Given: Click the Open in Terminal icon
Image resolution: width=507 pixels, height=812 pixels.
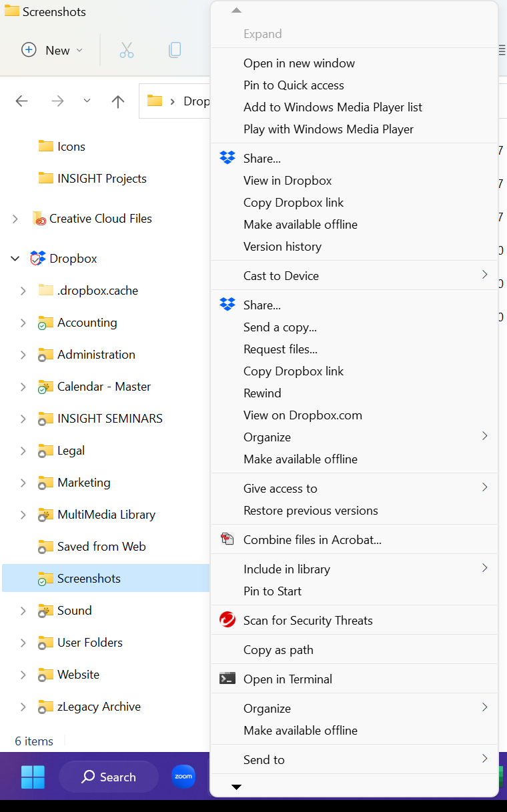Looking at the screenshot, I should coord(227,679).
